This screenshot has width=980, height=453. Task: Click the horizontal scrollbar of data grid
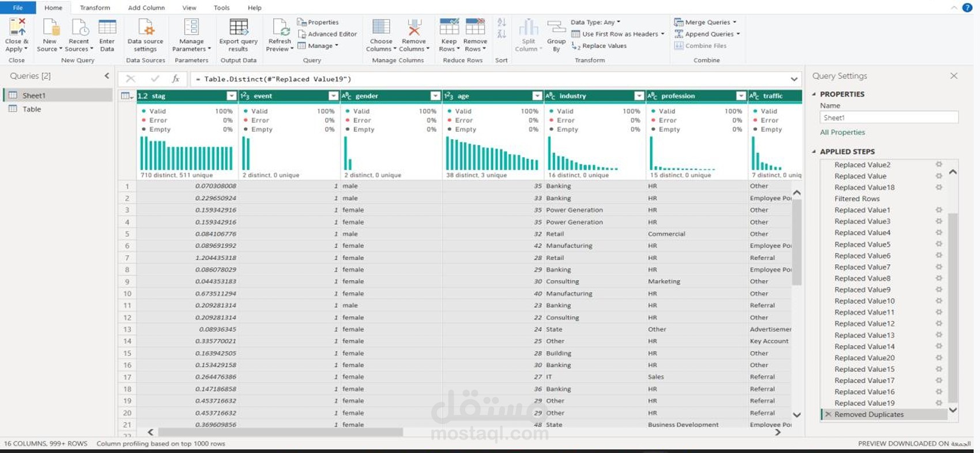[280, 432]
